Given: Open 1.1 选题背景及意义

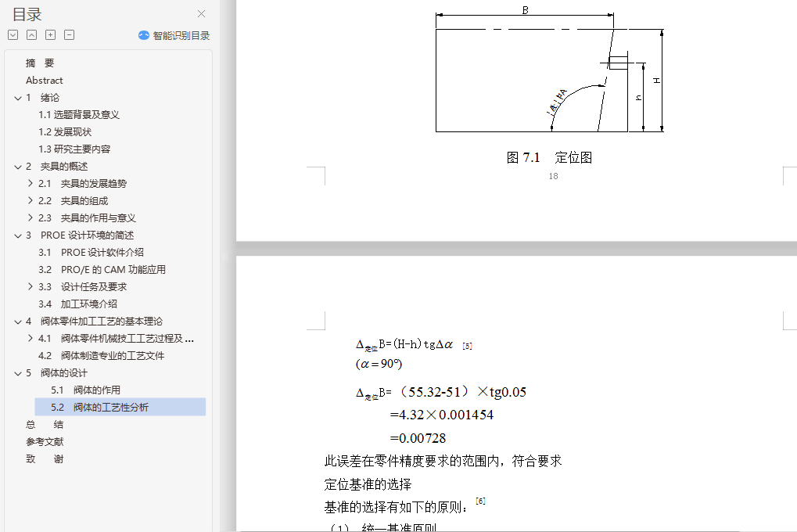Looking at the screenshot, I should 79,115.
